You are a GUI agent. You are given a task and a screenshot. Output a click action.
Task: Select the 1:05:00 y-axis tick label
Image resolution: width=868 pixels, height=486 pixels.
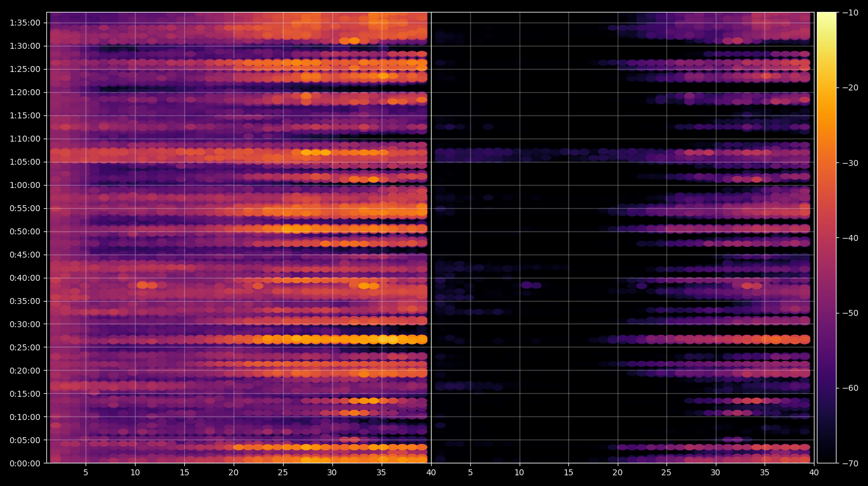(x=25, y=162)
